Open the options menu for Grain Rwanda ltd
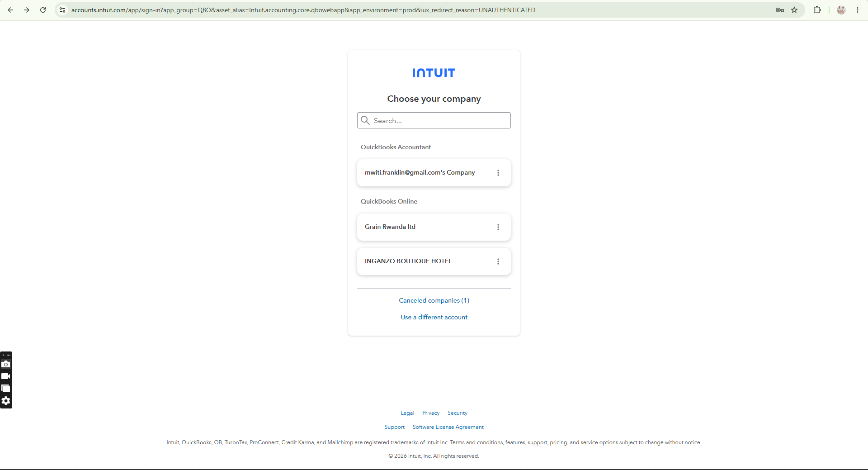This screenshot has height=470, width=868. coord(498,227)
